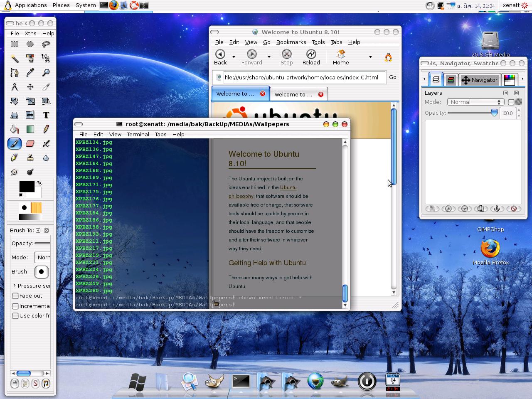The width and height of the screenshot is (532, 399).
Task: Open the Back button history dropdown arrow
Action: tap(234, 57)
